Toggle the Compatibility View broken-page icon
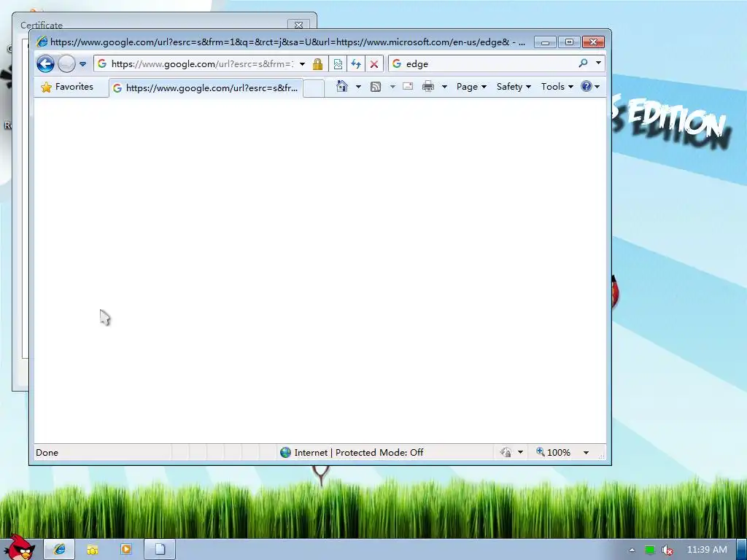The height and width of the screenshot is (560, 747). pyautogui.click(x=338, y=64)
